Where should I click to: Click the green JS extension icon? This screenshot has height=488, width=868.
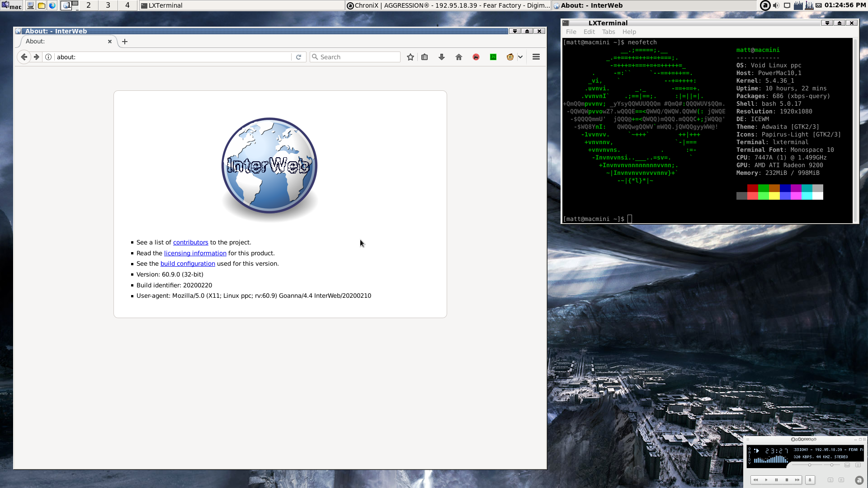[x=493, y=57]
